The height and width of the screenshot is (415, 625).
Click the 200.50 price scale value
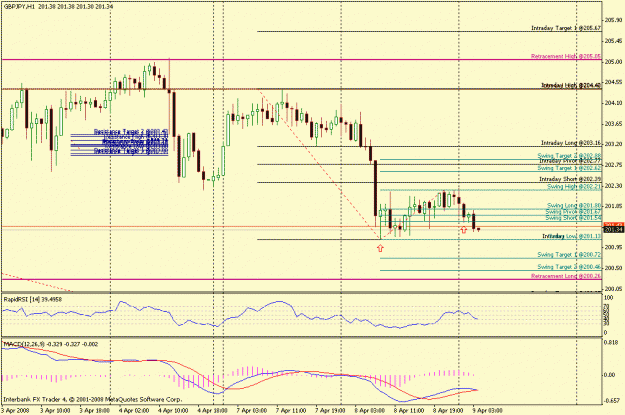613,268
